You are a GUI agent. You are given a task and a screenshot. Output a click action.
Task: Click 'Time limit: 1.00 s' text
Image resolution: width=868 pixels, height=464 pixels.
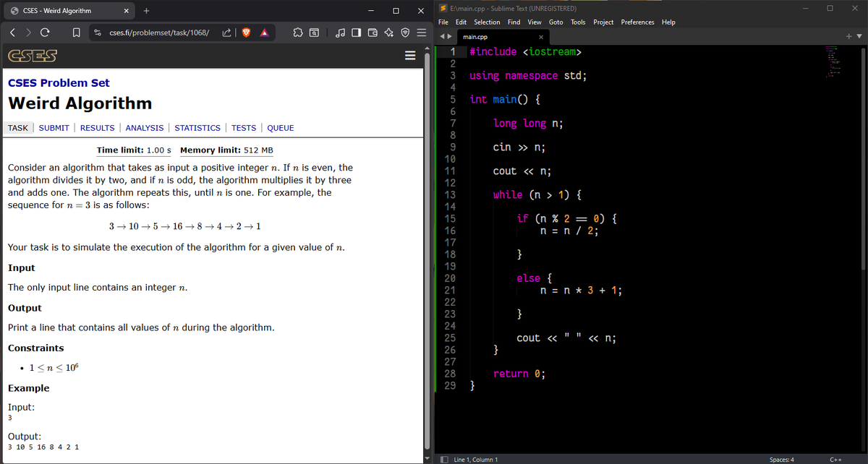click(x=134, y=150)
